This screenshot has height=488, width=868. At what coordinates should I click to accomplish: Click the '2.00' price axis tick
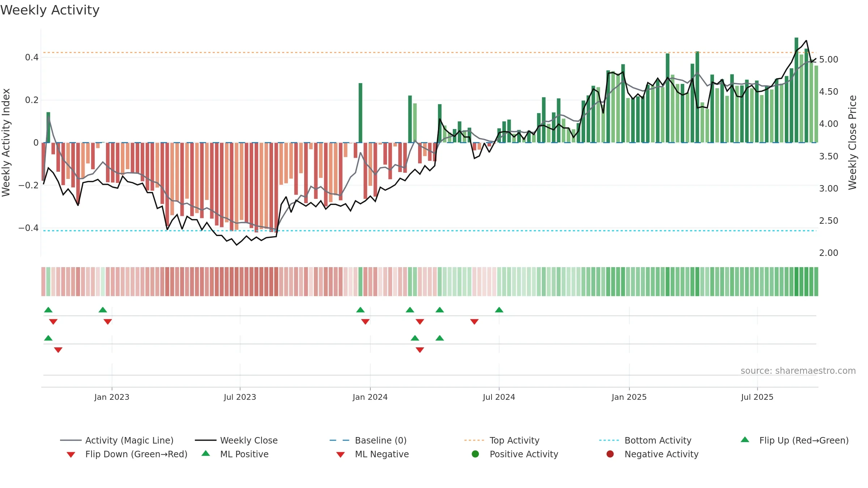[x=829, y=253]
